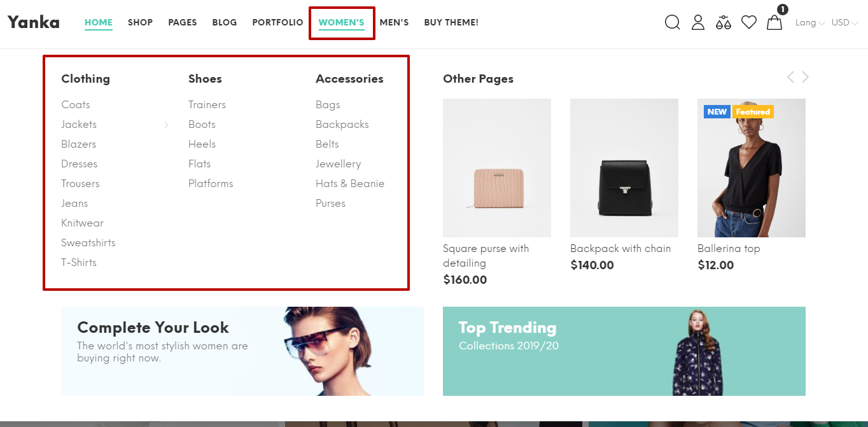
Task: Open the Dresses category link
Action: tap(79, 164)
